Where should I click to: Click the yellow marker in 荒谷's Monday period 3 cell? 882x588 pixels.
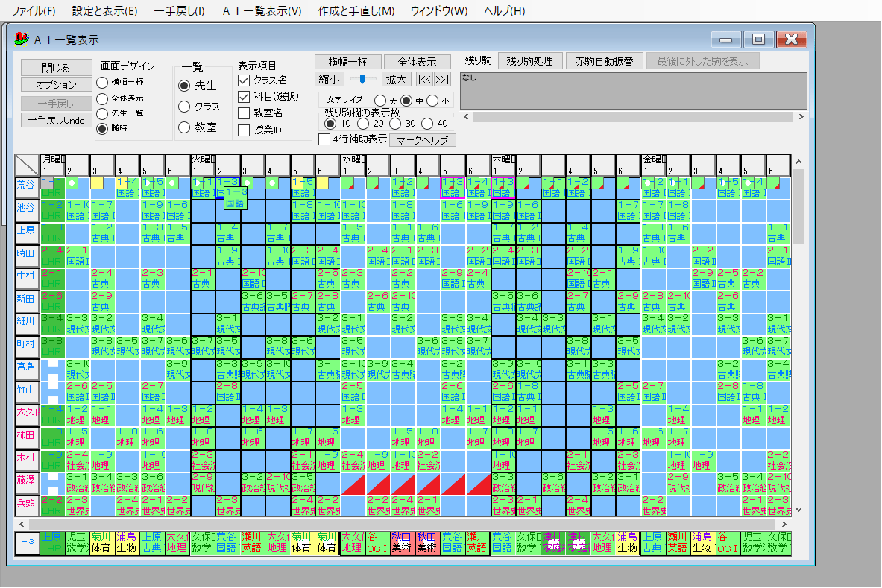point(97,183)
